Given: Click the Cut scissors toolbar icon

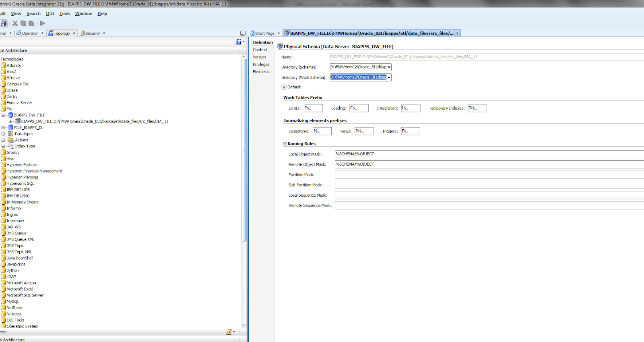Looking at the screenshot, I should click(x=15, y=23).
